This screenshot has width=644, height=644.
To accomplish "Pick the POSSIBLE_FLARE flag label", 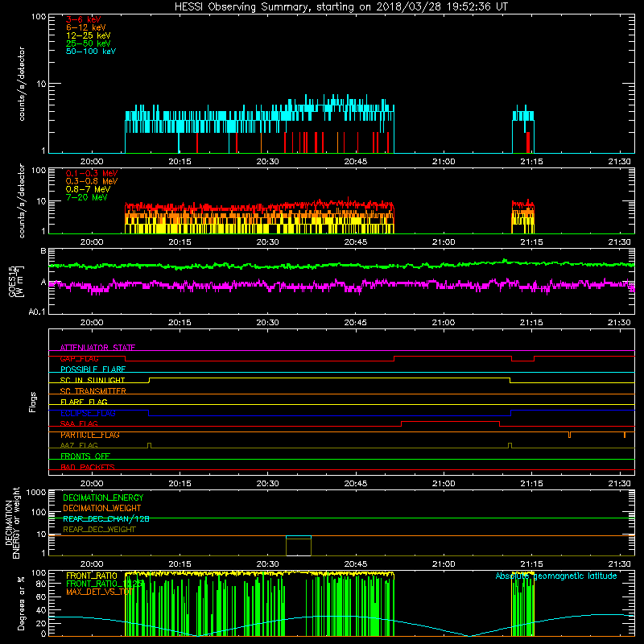I will point(93,369).
